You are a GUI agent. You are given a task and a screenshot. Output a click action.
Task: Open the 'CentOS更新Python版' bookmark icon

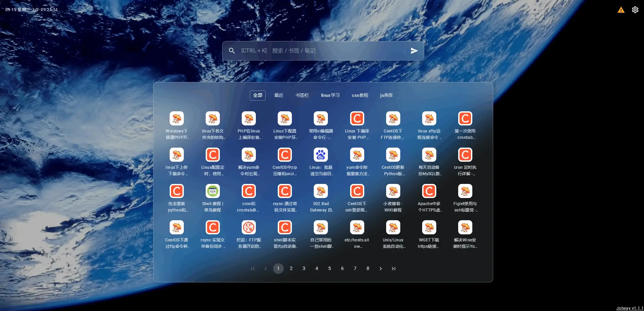pyautogui.click(x=393, y=155)
